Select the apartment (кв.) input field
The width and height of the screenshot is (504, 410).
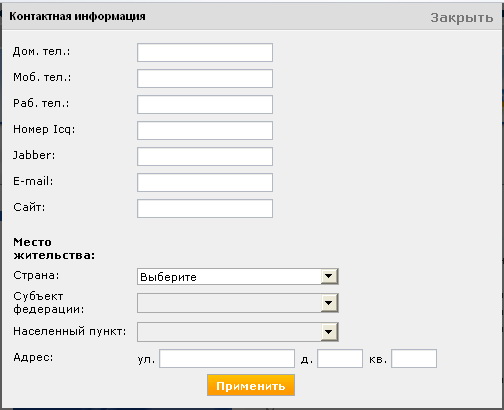(414, 358)
